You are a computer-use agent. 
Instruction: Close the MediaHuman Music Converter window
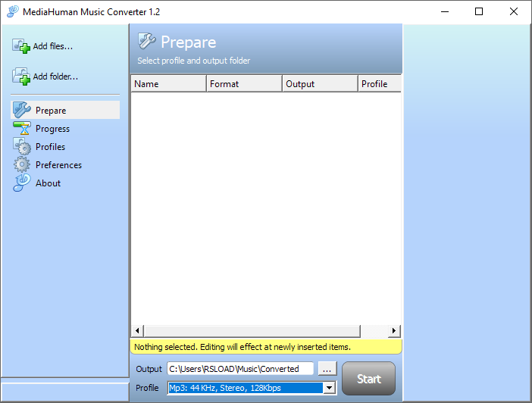[514, 11]
